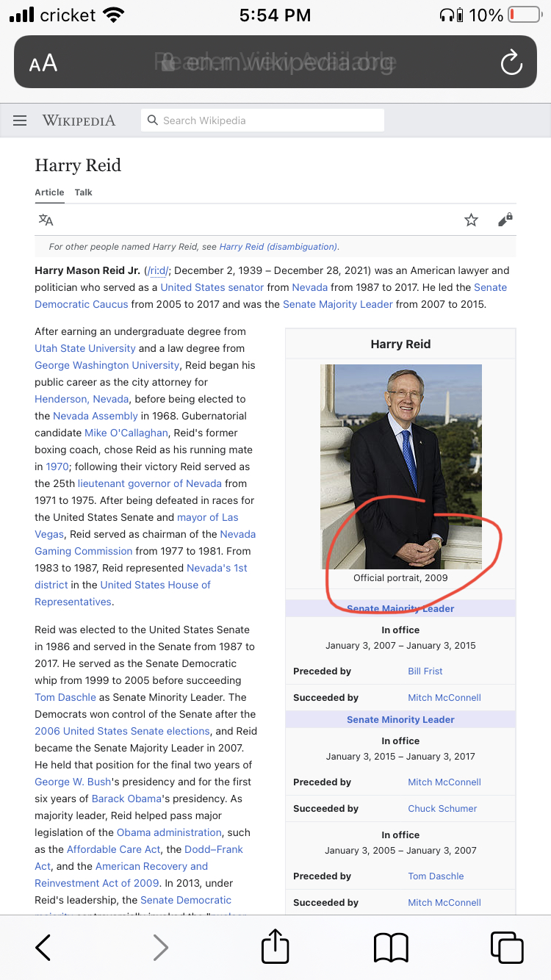The image size is (551, 980).
Task: Tap the battery indicator in status bar
Action: click(524, 15)
